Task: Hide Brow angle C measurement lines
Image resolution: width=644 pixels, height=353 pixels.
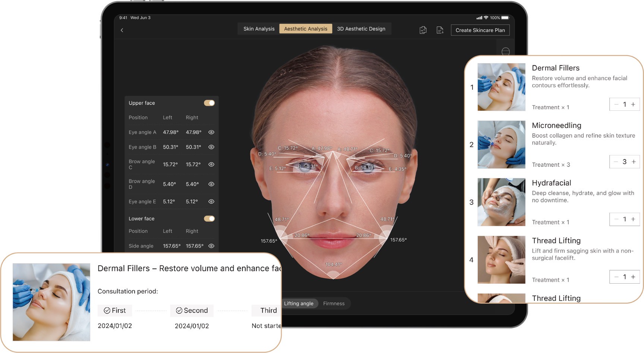Action: pos(211,164)
